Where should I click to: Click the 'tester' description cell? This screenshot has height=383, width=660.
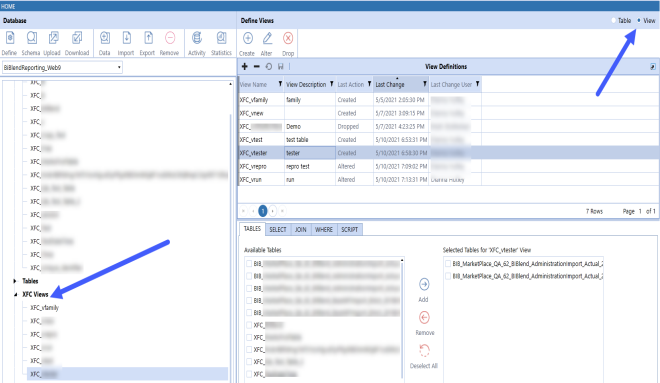tap(310, 153)
